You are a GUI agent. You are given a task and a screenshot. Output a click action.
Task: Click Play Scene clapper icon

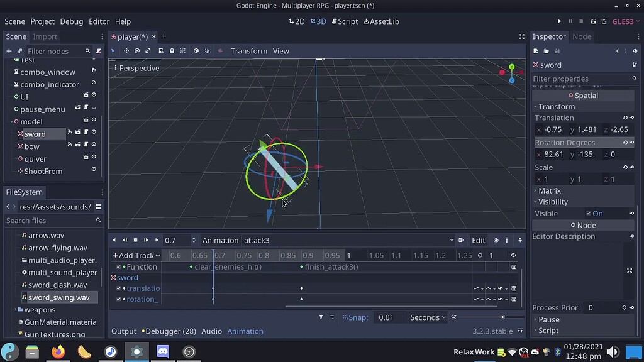pyautogui.click(x=593, y=21)
